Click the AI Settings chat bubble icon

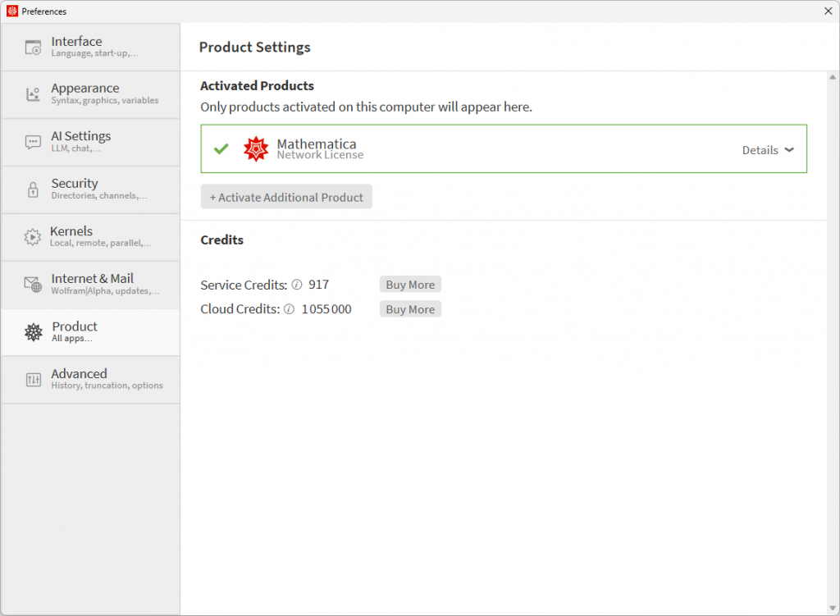tap(31, 141)
